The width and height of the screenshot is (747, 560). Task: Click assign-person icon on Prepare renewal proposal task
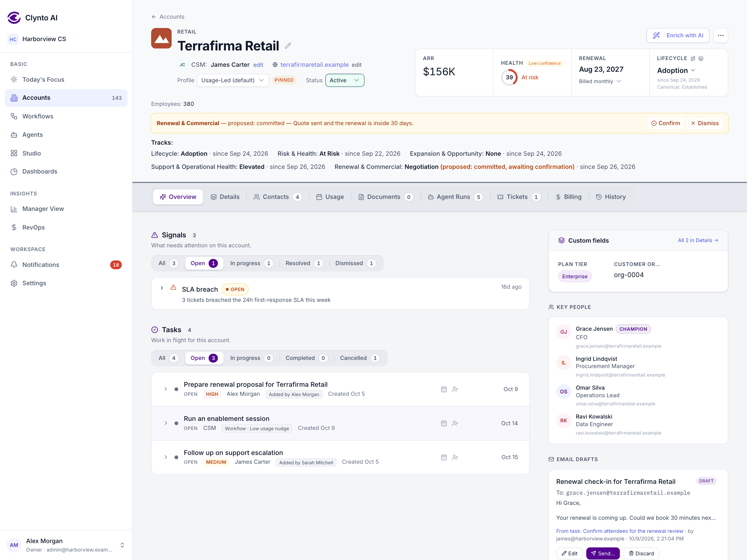point(455,389)
